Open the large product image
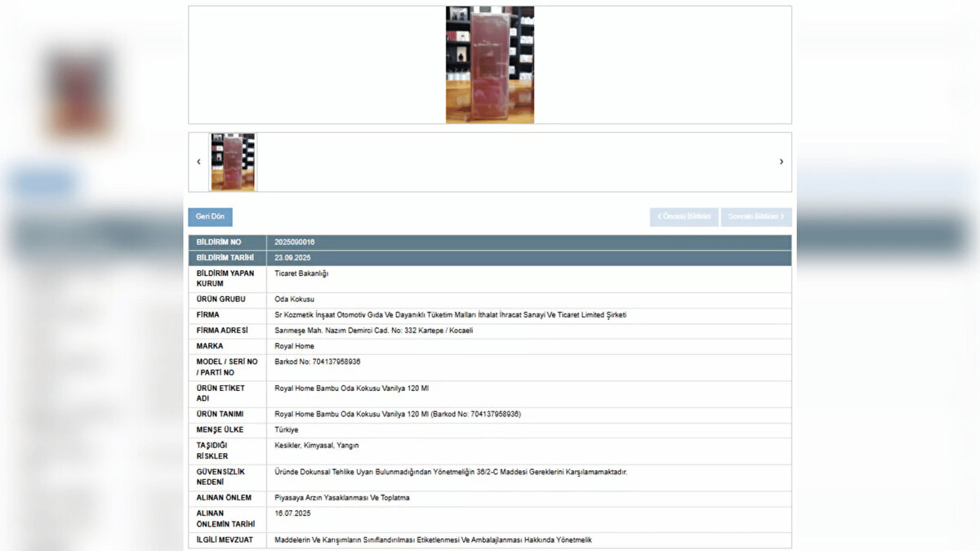Screen dimensions: 980x551 [x=489, y=65]
